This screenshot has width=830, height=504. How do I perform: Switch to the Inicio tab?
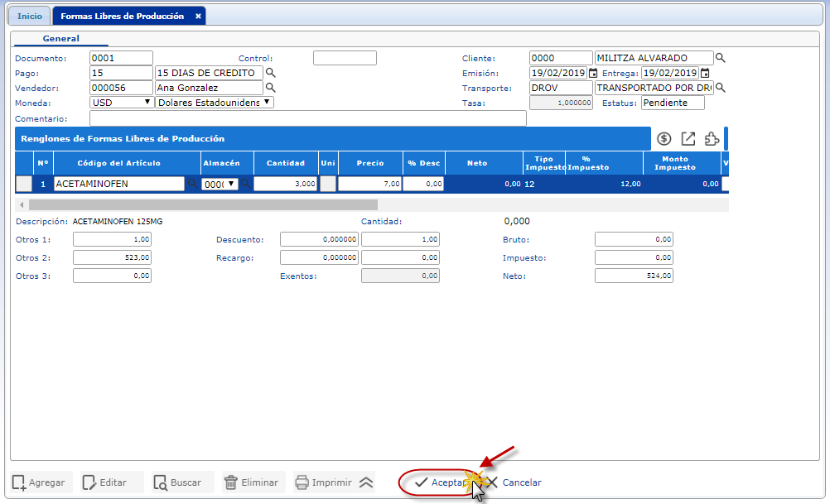pyautogui.click(x=30, y=17)
